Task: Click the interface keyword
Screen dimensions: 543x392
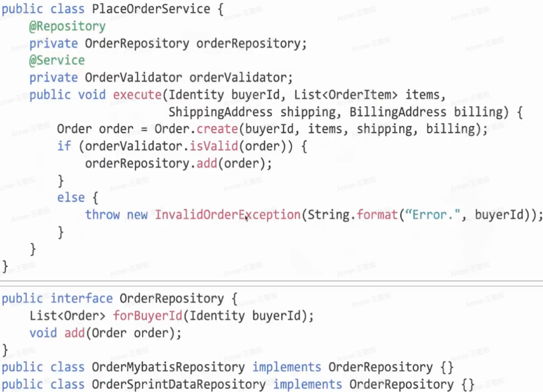Action: (81, 299)
